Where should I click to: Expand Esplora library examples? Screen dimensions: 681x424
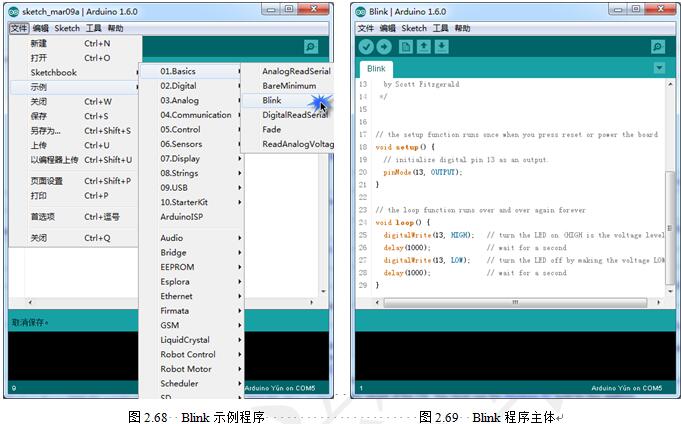pyautogui.click(x=191, y=282)
